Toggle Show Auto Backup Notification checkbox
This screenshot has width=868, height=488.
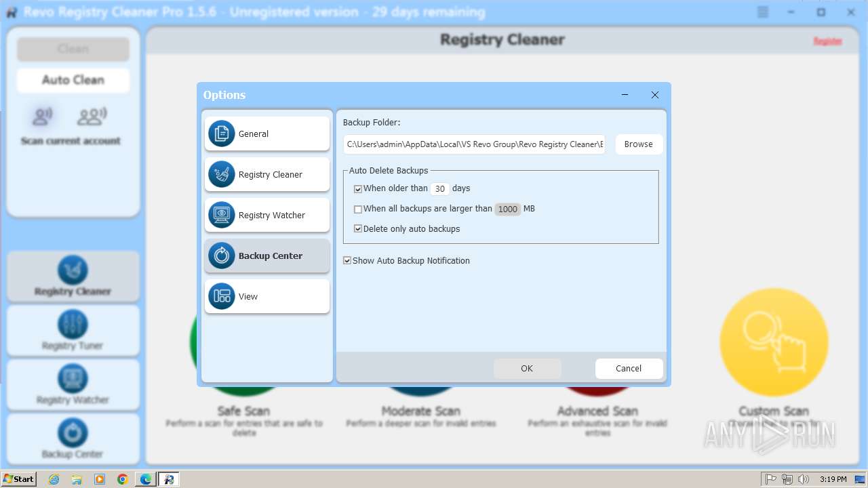coord(347,260)
